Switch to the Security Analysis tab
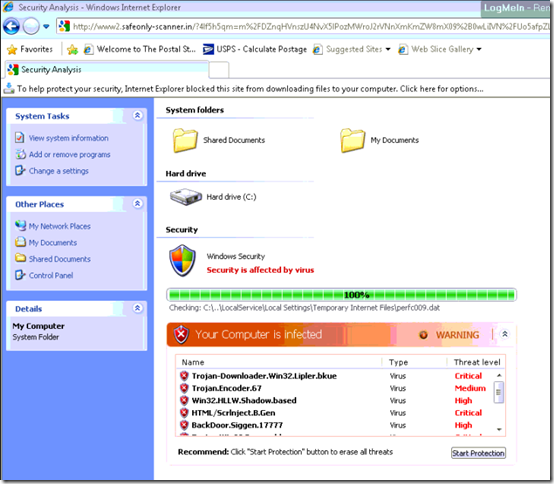The height and width of the screenshot is (484, 554). (x=107, y=70)
